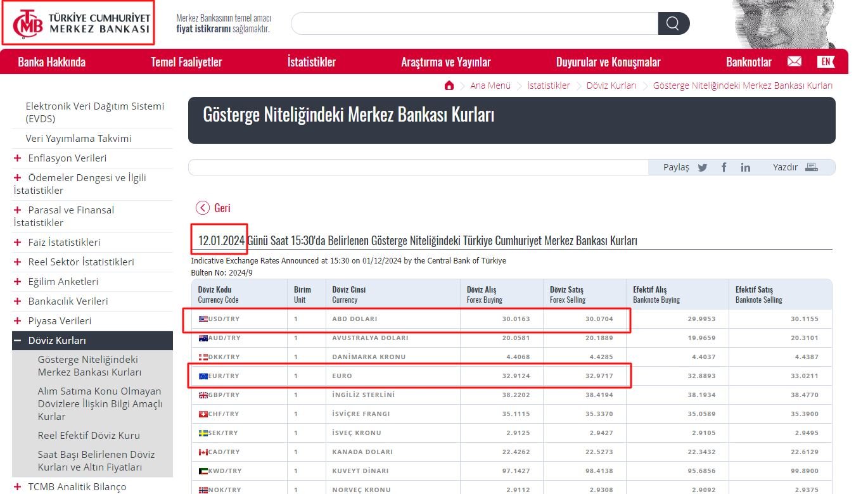Image resolution: width=868 pixels, height=494 pixels.
Task: Collapse the Döviz Kurları sidebar section
Action: [x=17, y=341]
